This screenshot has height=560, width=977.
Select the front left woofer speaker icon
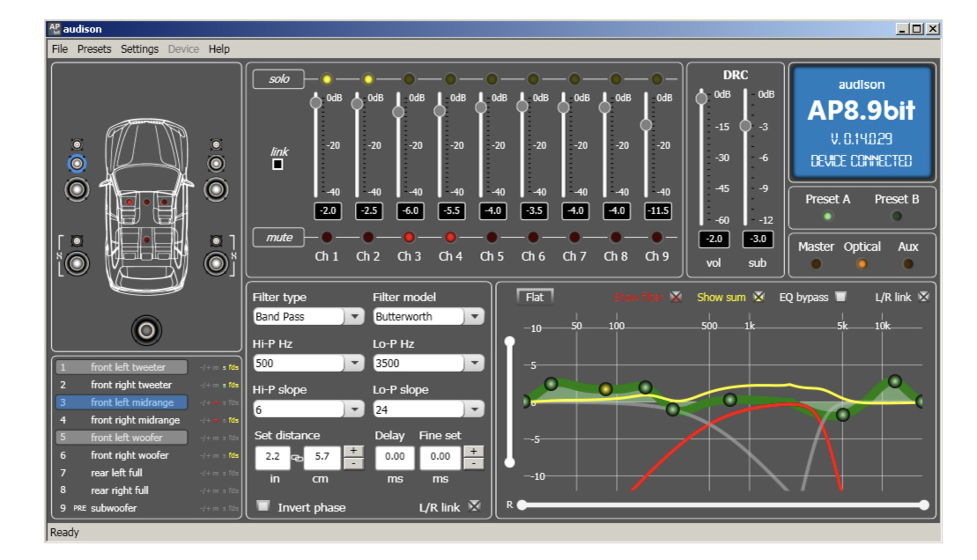point(77,190)
